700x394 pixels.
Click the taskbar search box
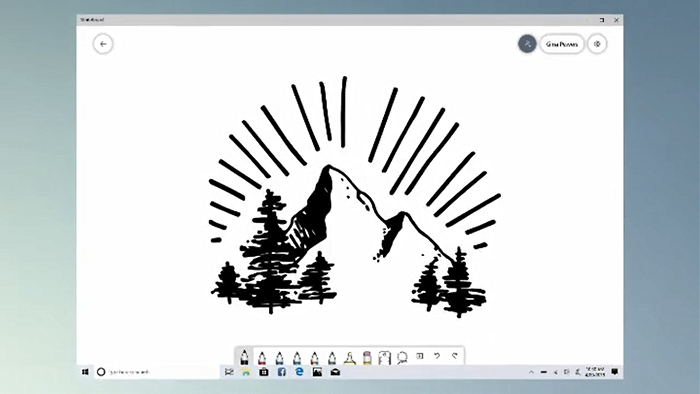pos(157,372)
